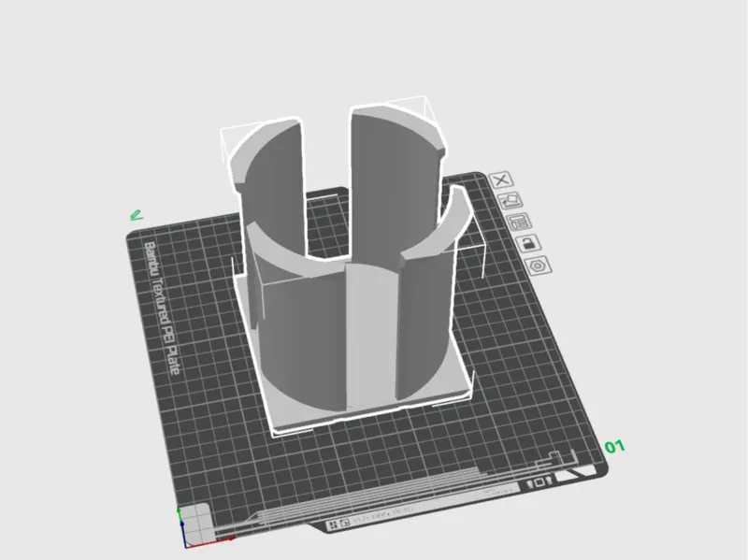Click the auto orient plate icon
The height and width of the screenshot is (560, 748).
click(510, 201)
